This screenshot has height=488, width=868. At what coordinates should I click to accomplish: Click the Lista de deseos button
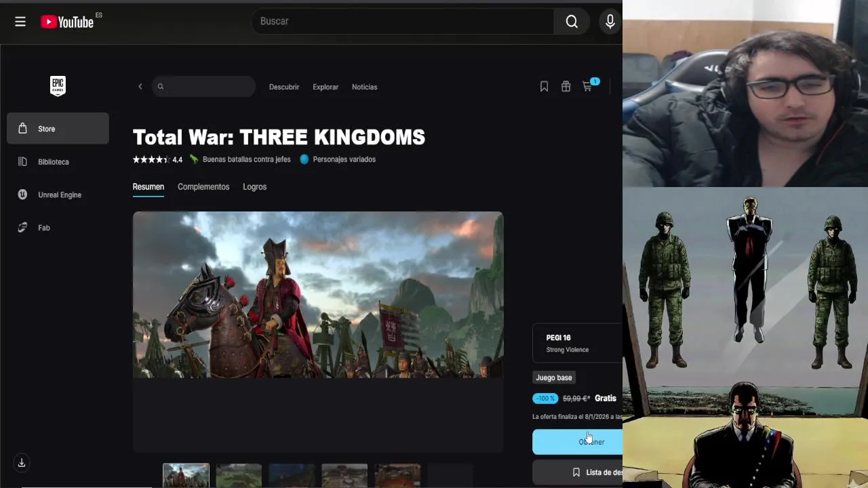(577, 472)
